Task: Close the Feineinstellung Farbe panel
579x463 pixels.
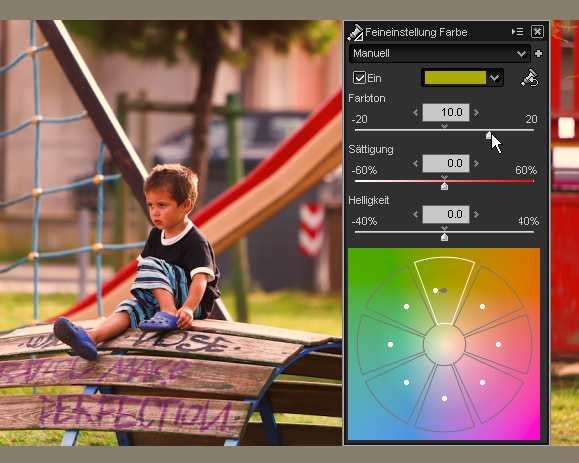Action: click(x=537, y=32)
